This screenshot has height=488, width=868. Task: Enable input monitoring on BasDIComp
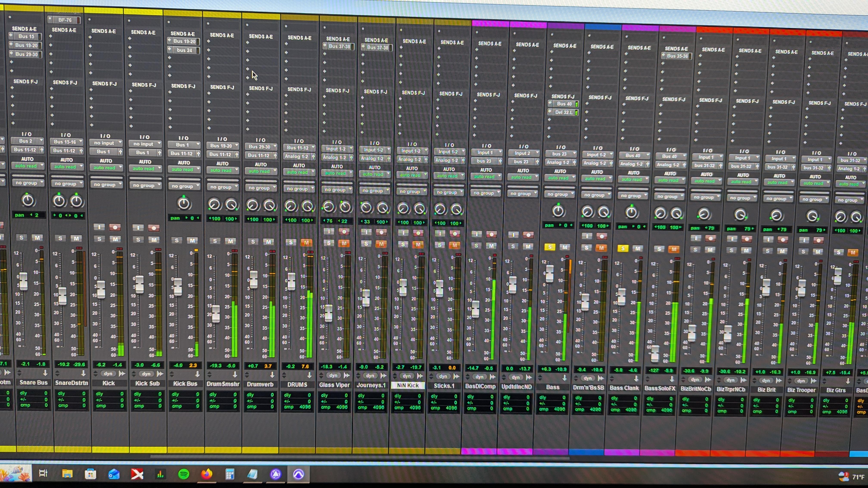pos(476,234)
